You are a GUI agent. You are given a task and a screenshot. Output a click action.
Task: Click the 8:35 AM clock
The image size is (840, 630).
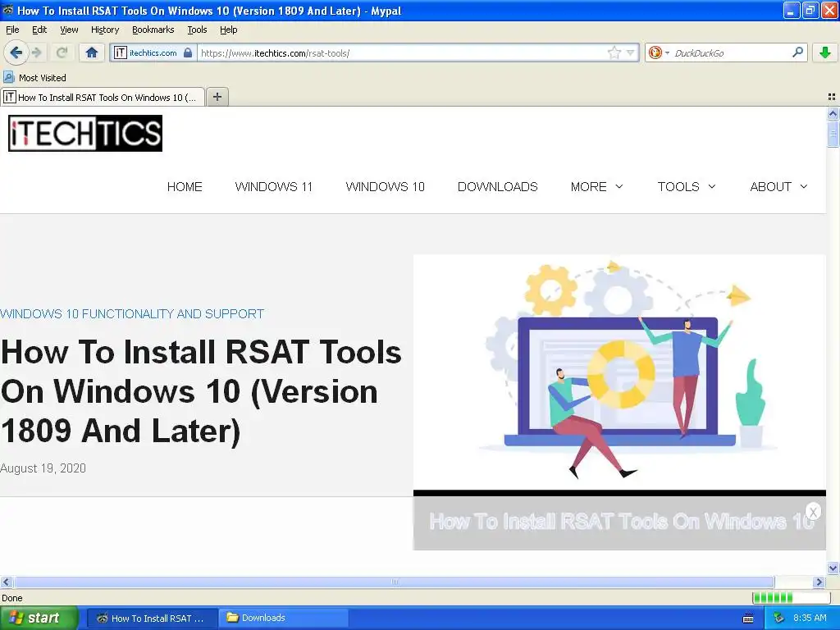pos(810,618)
